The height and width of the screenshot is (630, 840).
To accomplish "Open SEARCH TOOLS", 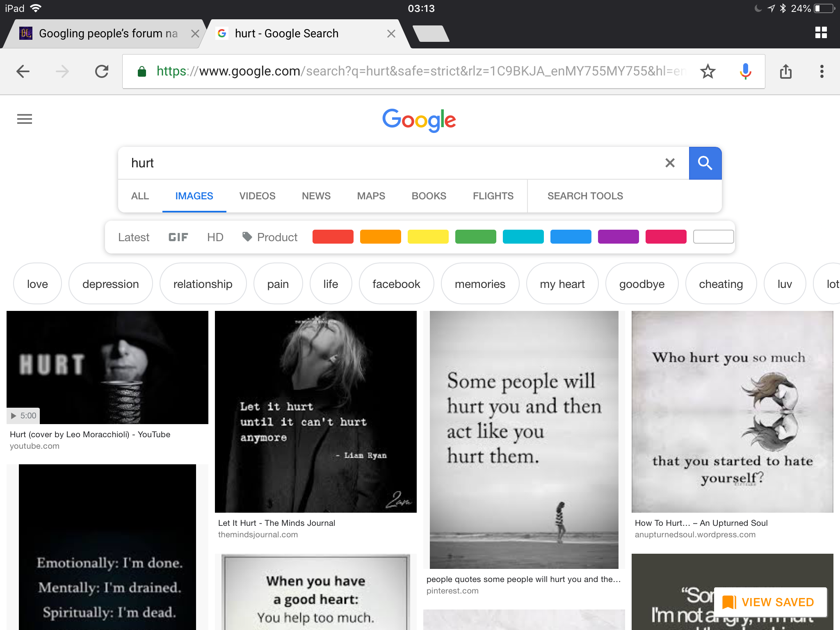I will tap(585, 196).
